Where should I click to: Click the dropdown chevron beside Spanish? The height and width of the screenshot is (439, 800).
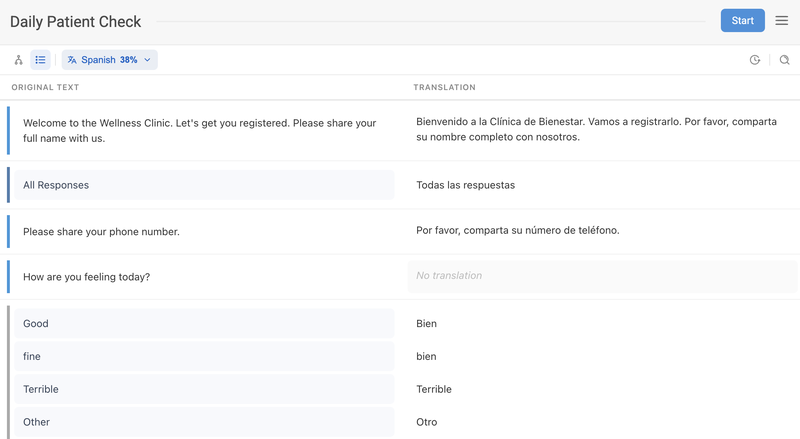click(x=148, y=60)
